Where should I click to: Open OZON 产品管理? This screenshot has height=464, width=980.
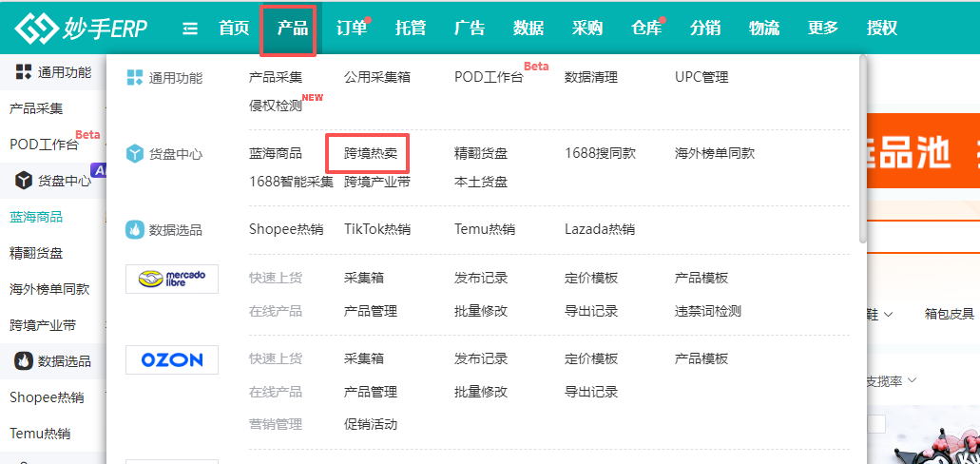coord(371,392)
